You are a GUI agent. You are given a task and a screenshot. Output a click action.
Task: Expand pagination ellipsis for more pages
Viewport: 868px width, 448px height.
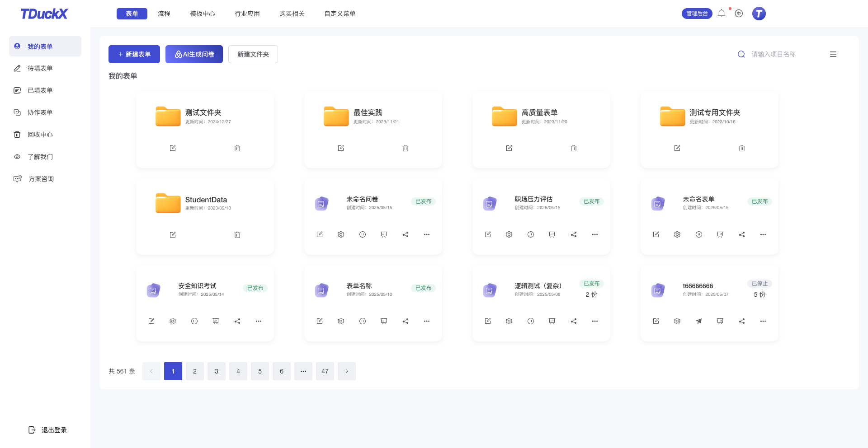(303, 371)
